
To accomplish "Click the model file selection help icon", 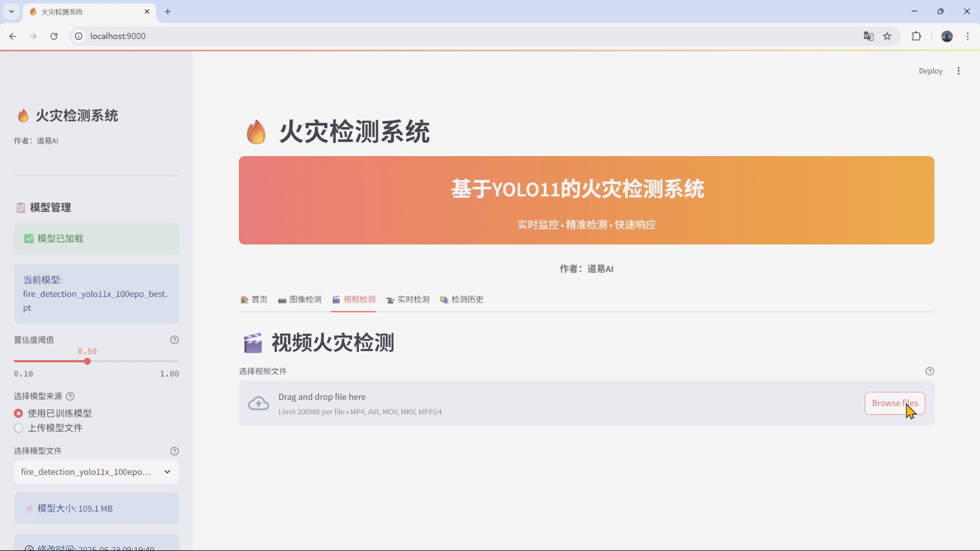I will click(x=175, y=451).
